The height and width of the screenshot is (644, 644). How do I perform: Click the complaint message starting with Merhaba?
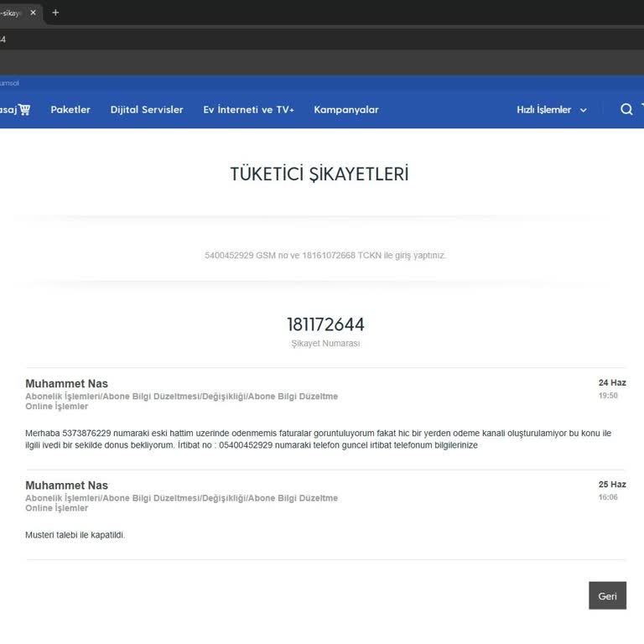319,439
